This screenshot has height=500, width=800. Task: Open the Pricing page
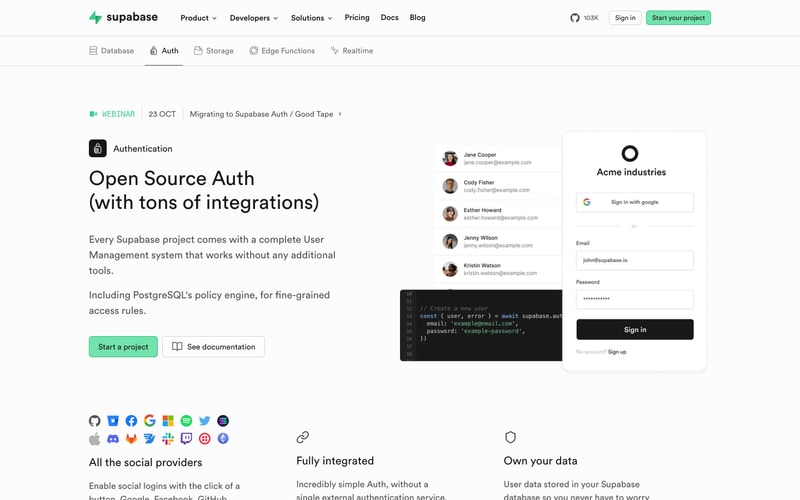click(357, 17)
